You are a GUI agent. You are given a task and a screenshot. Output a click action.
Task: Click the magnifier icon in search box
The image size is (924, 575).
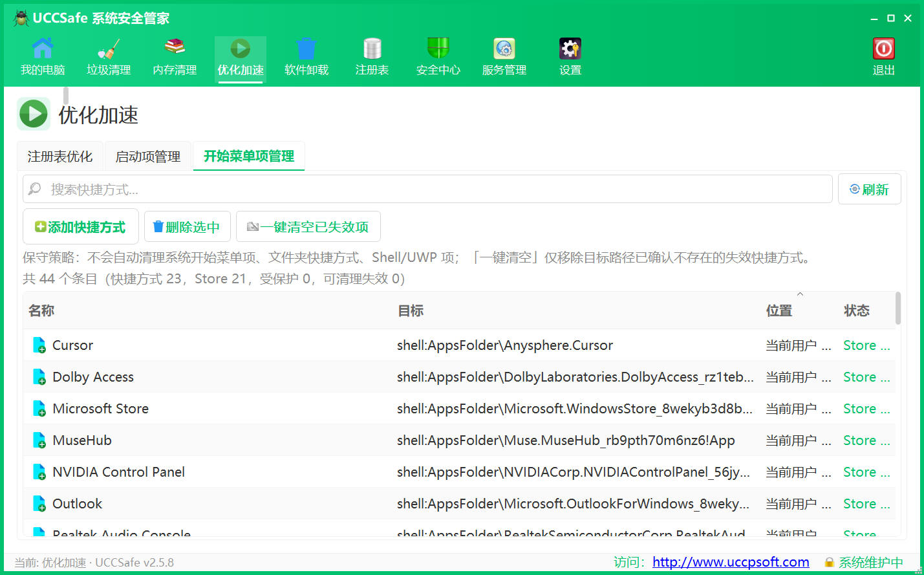(35, 189)
